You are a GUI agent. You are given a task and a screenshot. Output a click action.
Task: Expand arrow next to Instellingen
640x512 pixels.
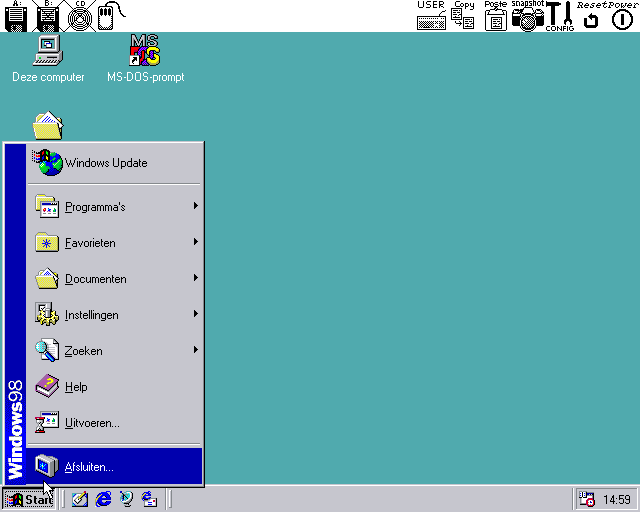(196, 314)
